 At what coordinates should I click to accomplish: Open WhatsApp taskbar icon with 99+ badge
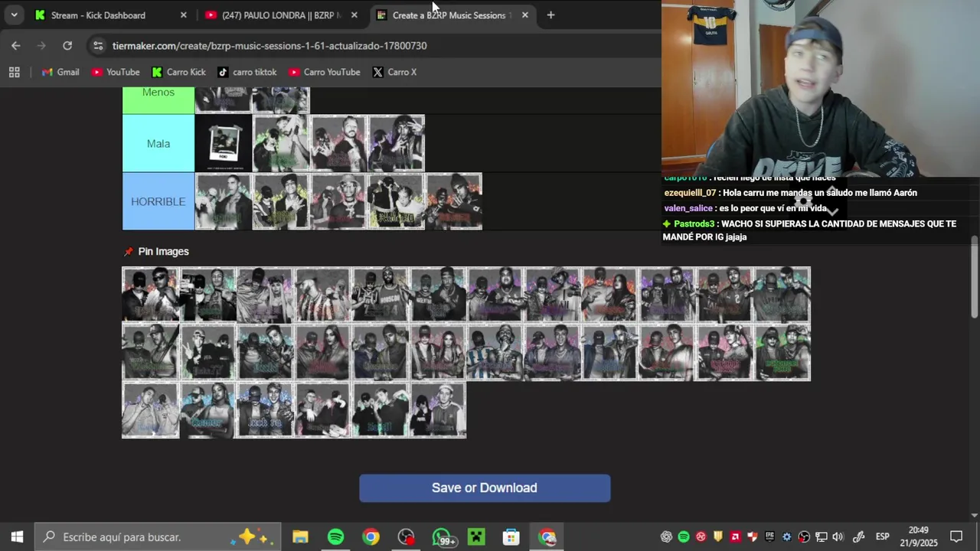coord(442,537)
